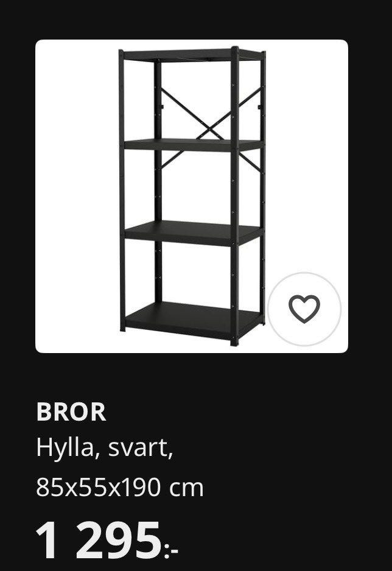Click the 'Hylla, svart,' description text
Image resolution: width=392 pixels, height=571 pixels.
coord(104,447)
